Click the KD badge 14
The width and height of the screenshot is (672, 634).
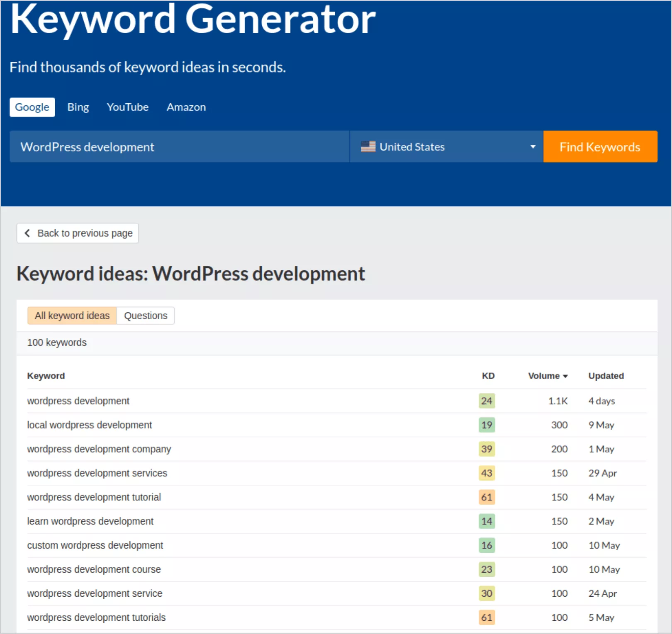487,521
